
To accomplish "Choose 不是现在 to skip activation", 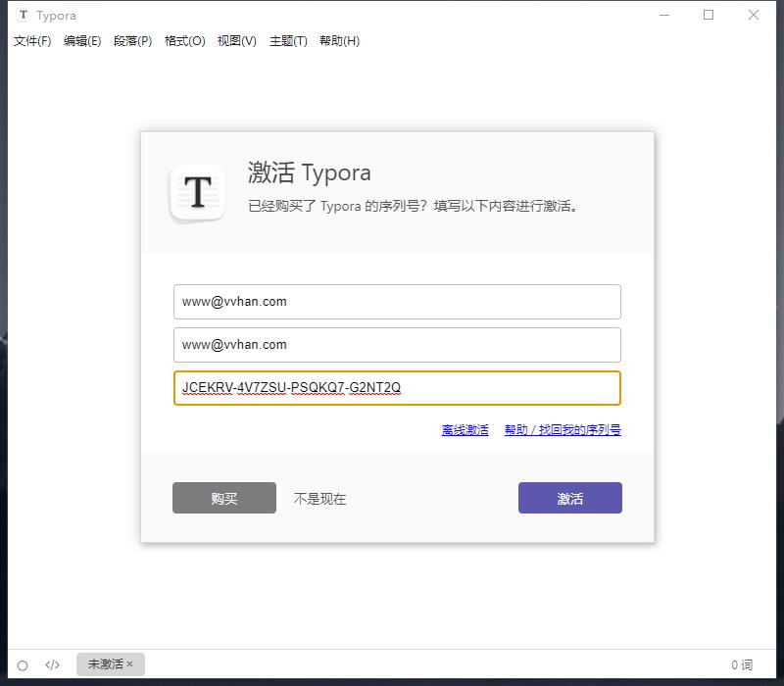I will (320, 499).
